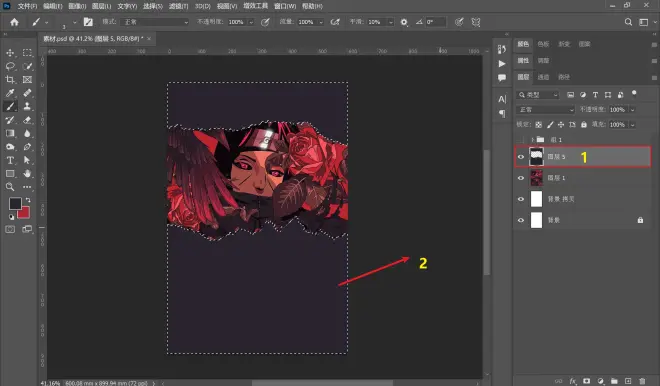Image resolution: width=660 pixels, height=386 pixels.
Task: Select the Path Selection tool
Action: [x=27, y=160]
